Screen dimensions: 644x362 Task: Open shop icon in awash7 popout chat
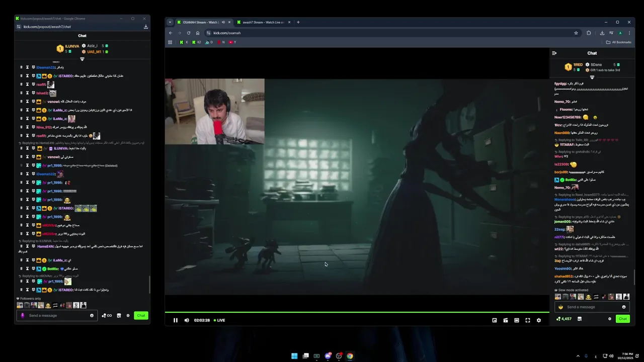click(x=119, y=316)
